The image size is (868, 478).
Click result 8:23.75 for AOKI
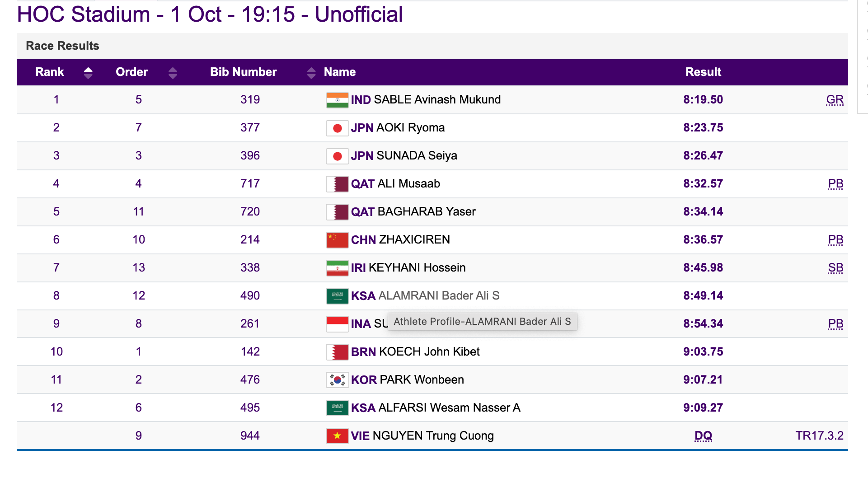coord(703,127)
